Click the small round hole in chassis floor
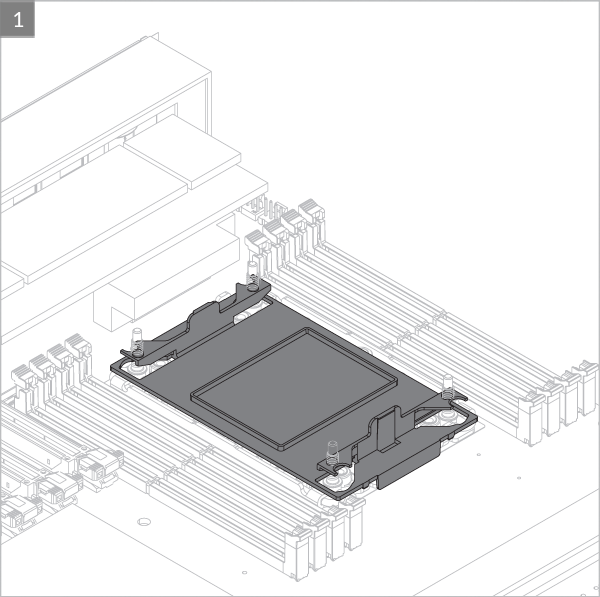Viewport: 600px width, 597px height. pos(145,521)
